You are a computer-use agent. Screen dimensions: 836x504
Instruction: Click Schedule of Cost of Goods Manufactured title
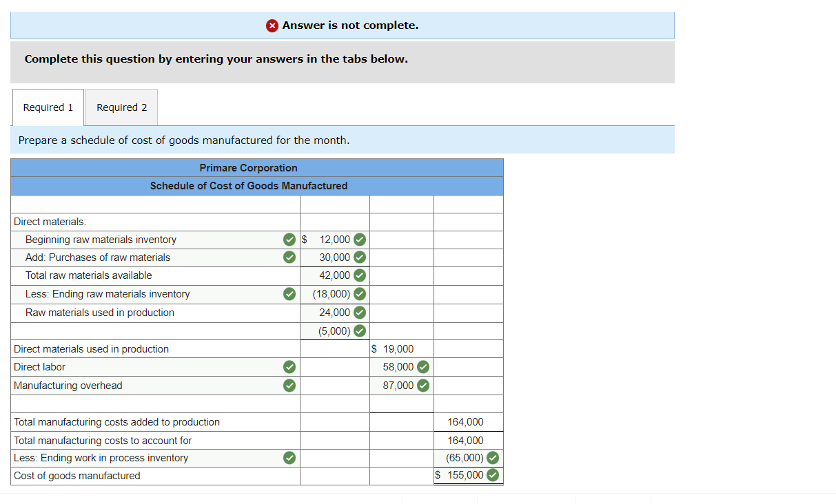click(x=249, y=186)
